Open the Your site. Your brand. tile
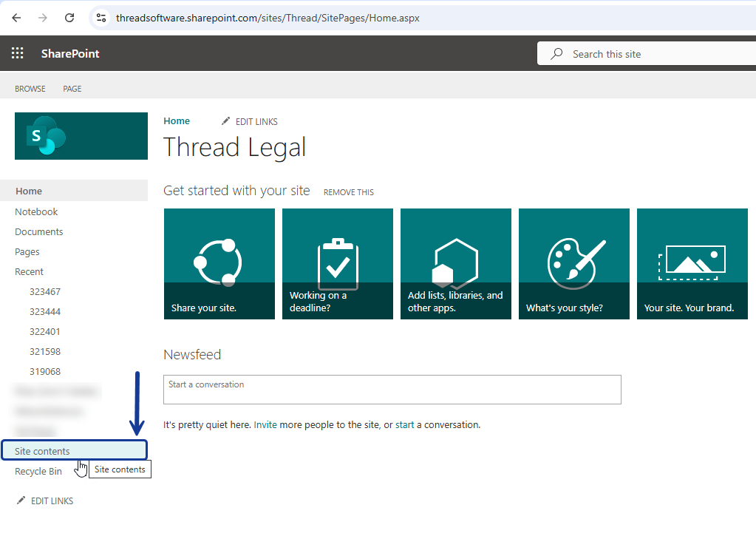Screen dimensions: 756x536 tap(692, 264)
